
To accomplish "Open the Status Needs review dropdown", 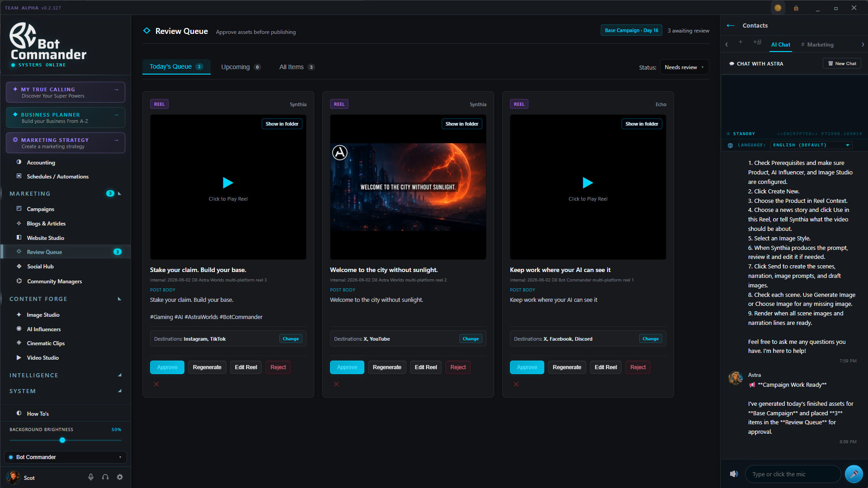I will 684,67.
